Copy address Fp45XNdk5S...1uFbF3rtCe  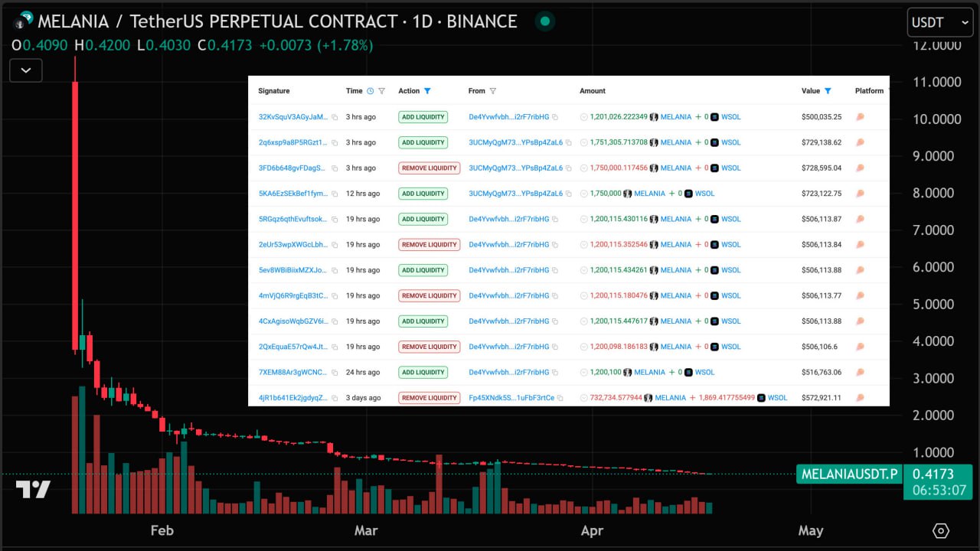(561, 398)
